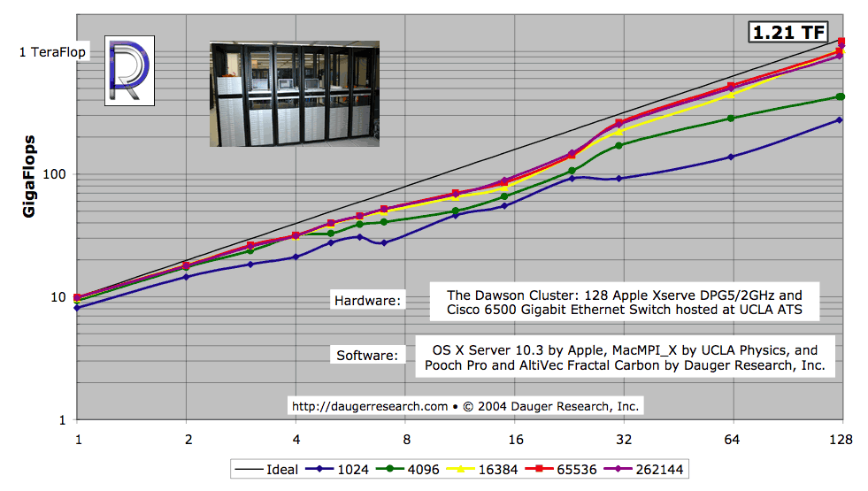Click the x-axis label 32
The image size is (868, 491).
pos(624,440)
